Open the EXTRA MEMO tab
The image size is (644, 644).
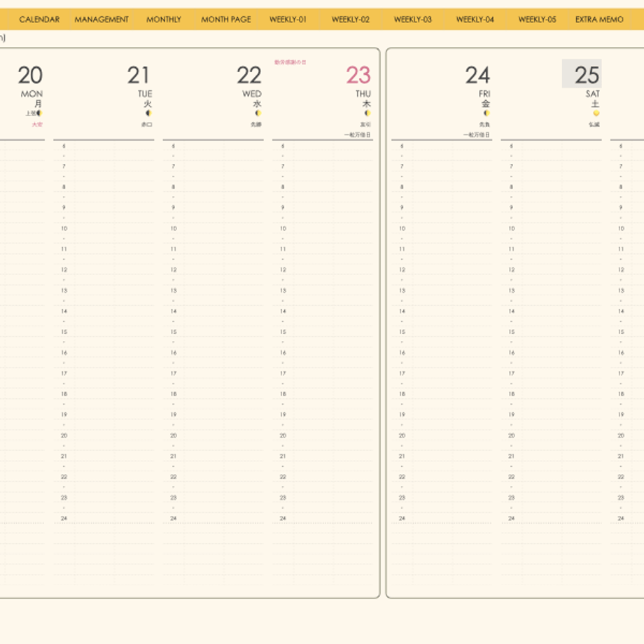point(599,20)
